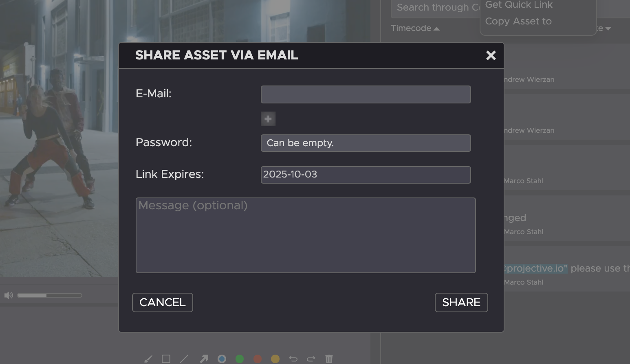Redo the annotation
Viewport: 630px width, 364px height.
click(311, 359)
